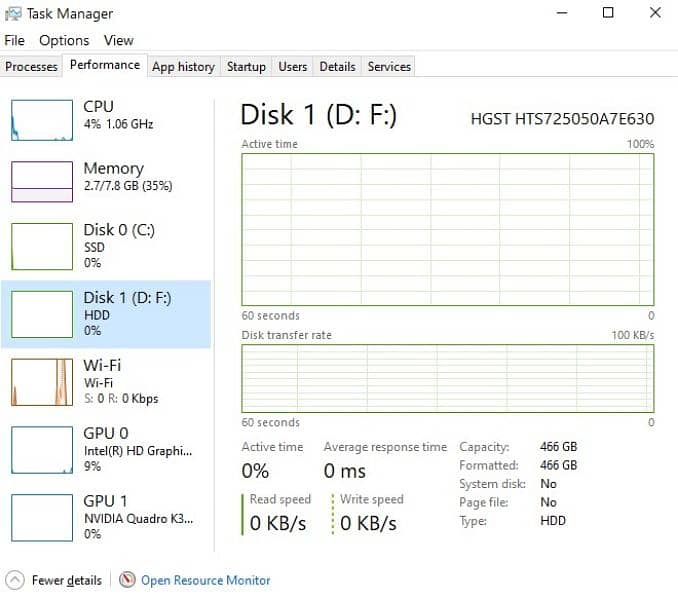The image size is (678, 600).
Task: Open the Options menu
Action: pyautogui.click(x=64, y=41)
